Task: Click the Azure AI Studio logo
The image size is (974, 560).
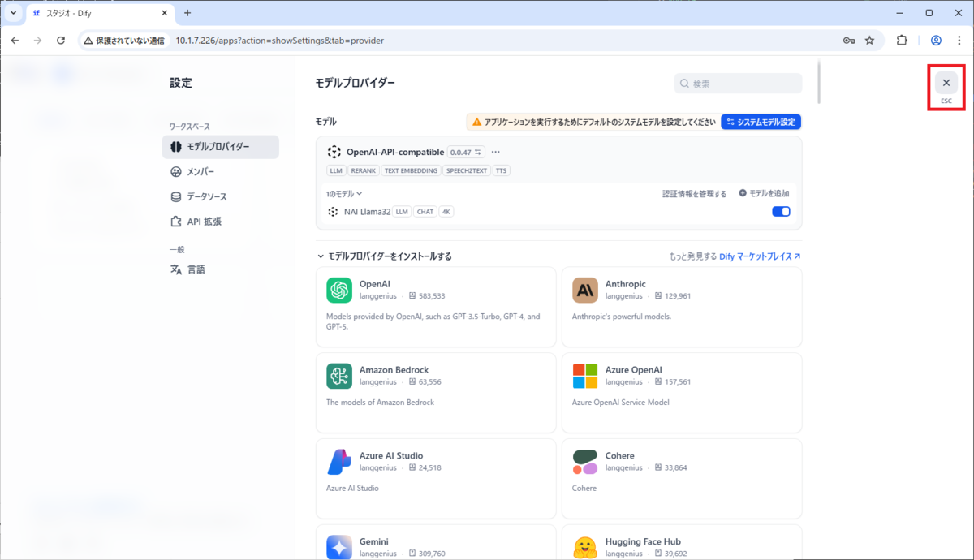Action: [339, 462]
